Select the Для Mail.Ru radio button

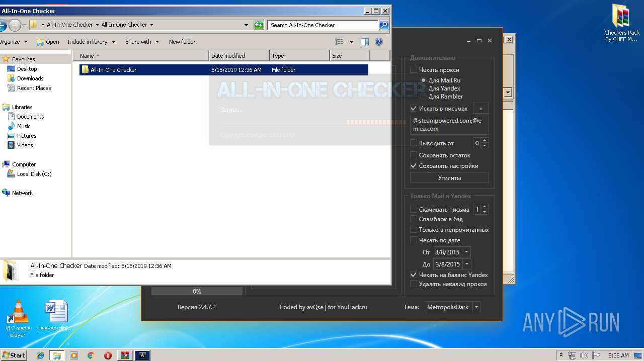pos(424,80)
